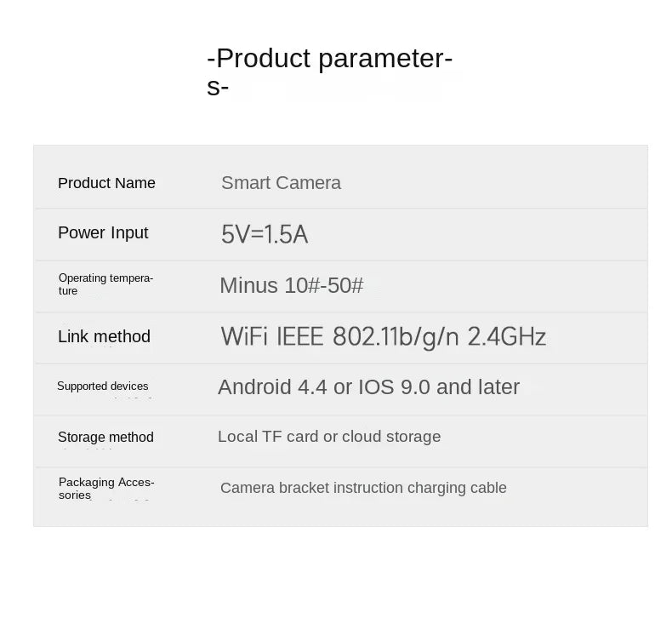Click the IEEE 802.11b/g/n text
672x624 pixels.
(x=367, y=336)
